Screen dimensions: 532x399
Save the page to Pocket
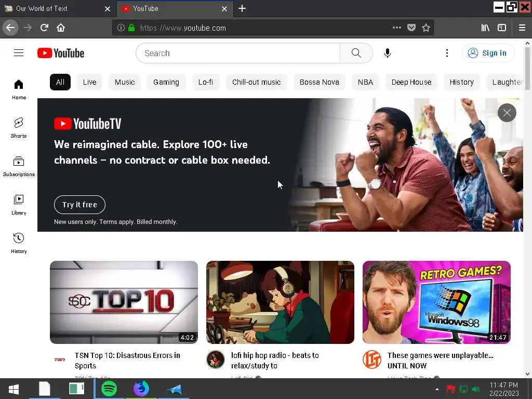pos(411,28)
